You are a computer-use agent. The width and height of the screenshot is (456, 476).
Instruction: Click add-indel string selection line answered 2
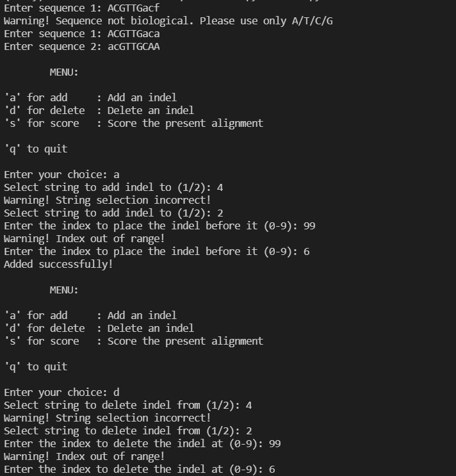113,213
